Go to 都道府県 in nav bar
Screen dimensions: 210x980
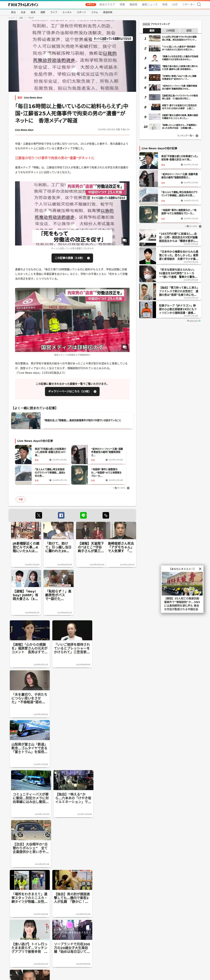[x=108, y=12]
